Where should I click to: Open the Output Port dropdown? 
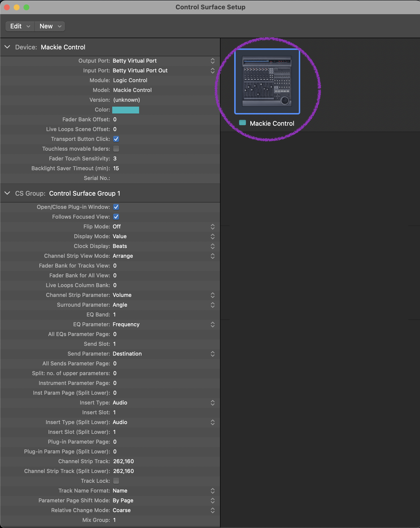(212, 61)
